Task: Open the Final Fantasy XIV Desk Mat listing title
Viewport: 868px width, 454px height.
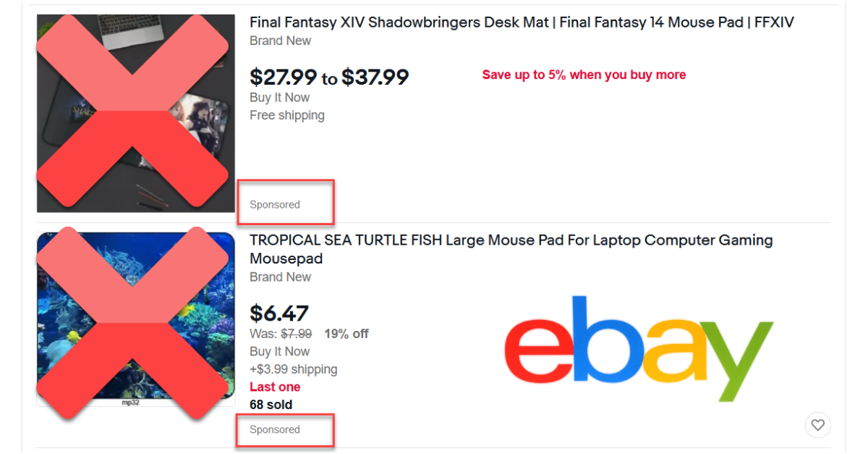Action: [522, 22]
